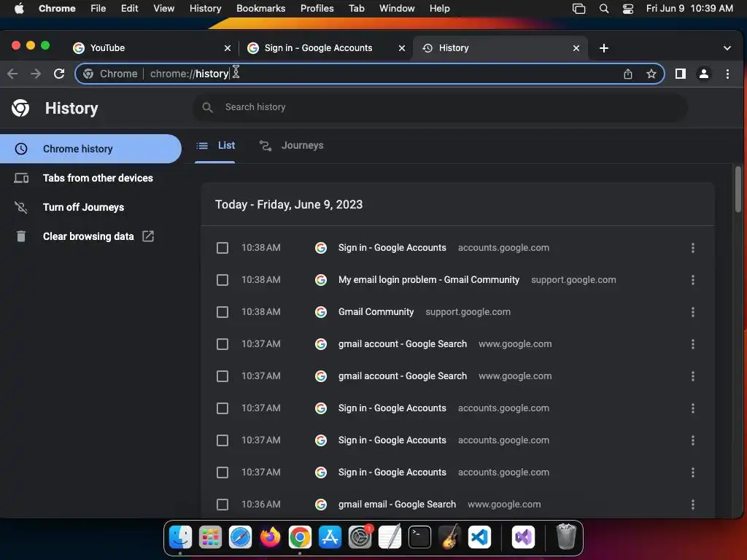Viewport: 747px width, 560px height.
Task: Open the profile avatar icon
Action: pyautogui.click(x=704, y=74)
